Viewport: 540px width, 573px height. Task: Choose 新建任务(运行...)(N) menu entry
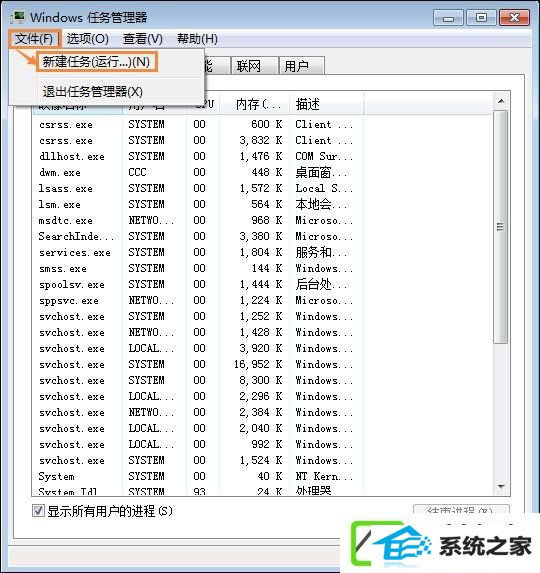tap(96, 62)
